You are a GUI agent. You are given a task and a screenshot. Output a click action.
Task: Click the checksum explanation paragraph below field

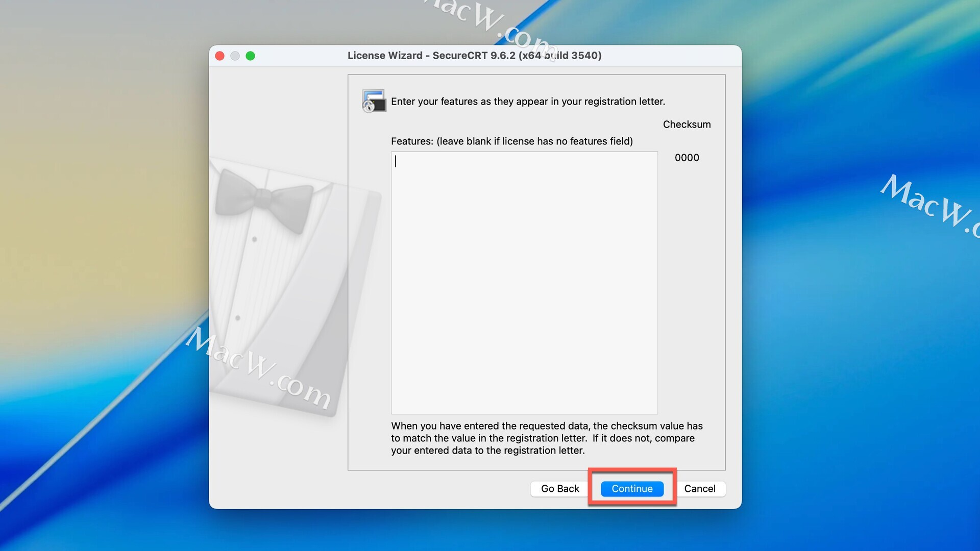546,438
